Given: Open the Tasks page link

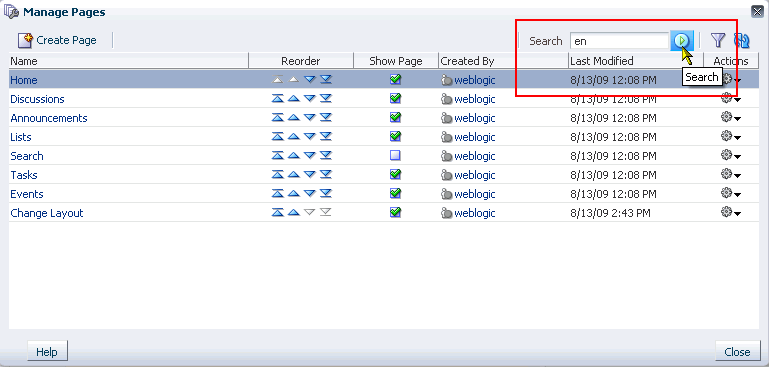Looking at the screenshot, I should pos(24,175).
